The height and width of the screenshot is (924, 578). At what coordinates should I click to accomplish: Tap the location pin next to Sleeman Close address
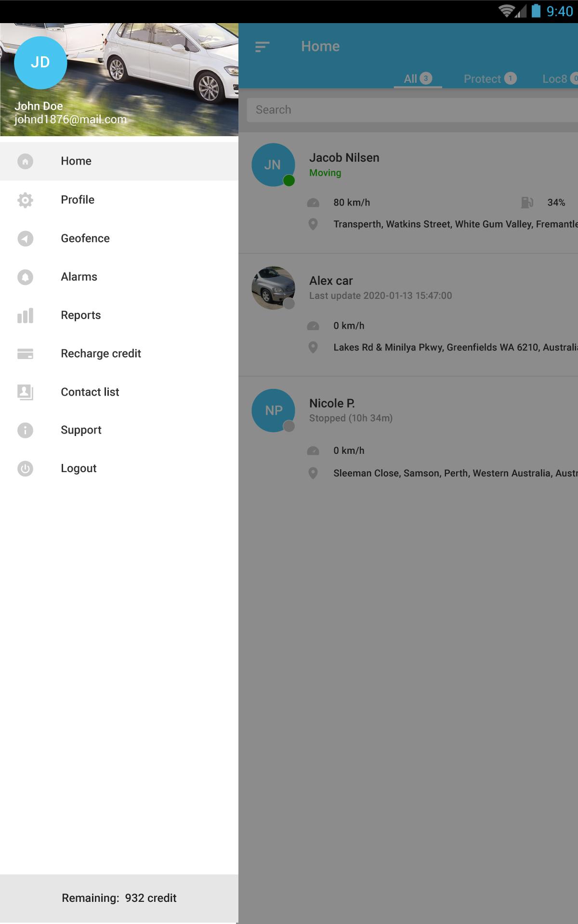(x=313, y=473)
